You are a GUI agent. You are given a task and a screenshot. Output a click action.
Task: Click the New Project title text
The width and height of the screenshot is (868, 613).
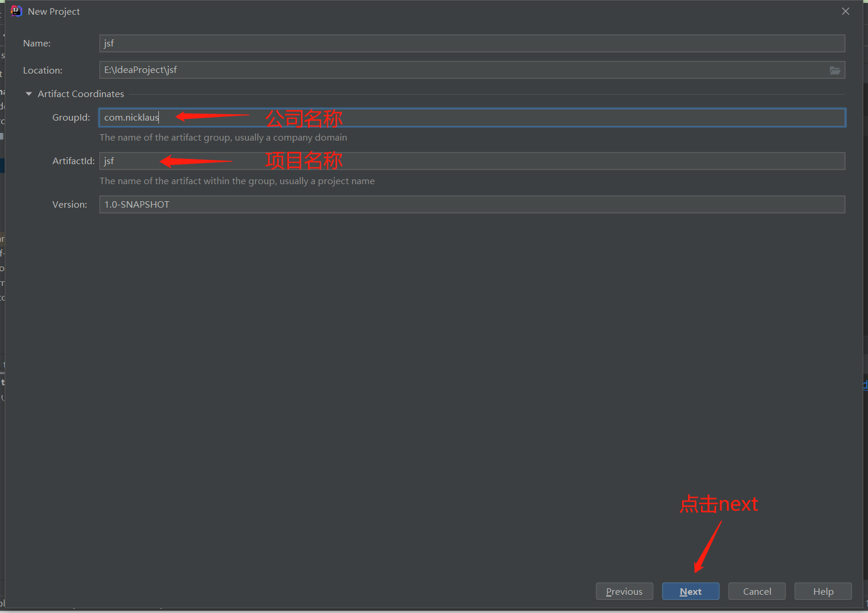tap(54, 11)
